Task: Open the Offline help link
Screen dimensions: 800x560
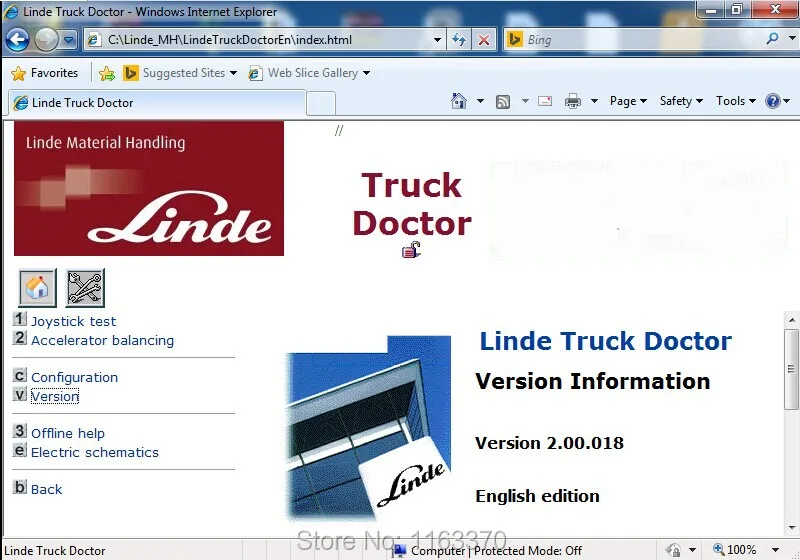Action: [68, 433]
